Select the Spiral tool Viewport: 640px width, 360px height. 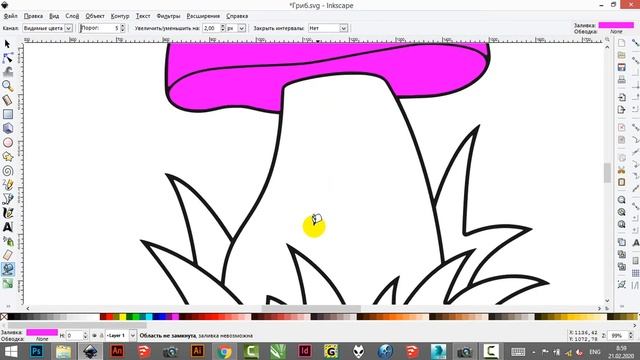point(7,171)
